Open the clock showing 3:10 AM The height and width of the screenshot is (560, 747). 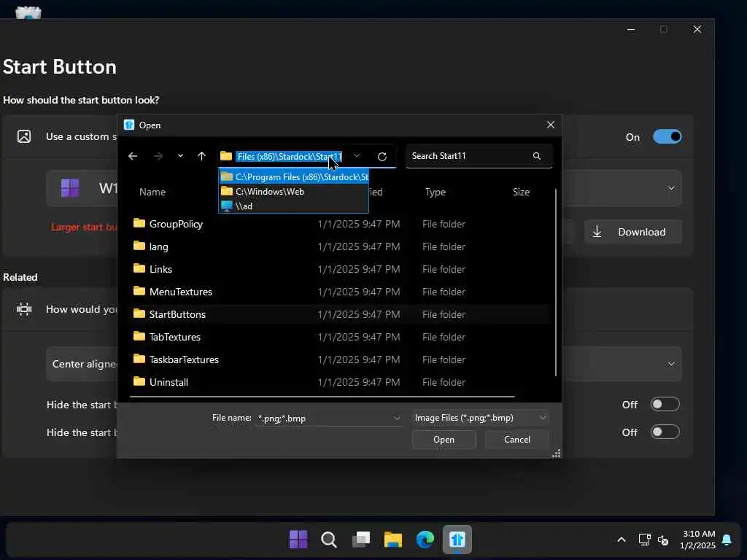(698, 540)
